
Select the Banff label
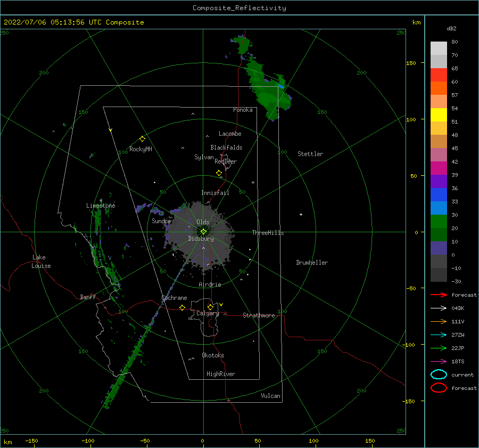[88, 297]
